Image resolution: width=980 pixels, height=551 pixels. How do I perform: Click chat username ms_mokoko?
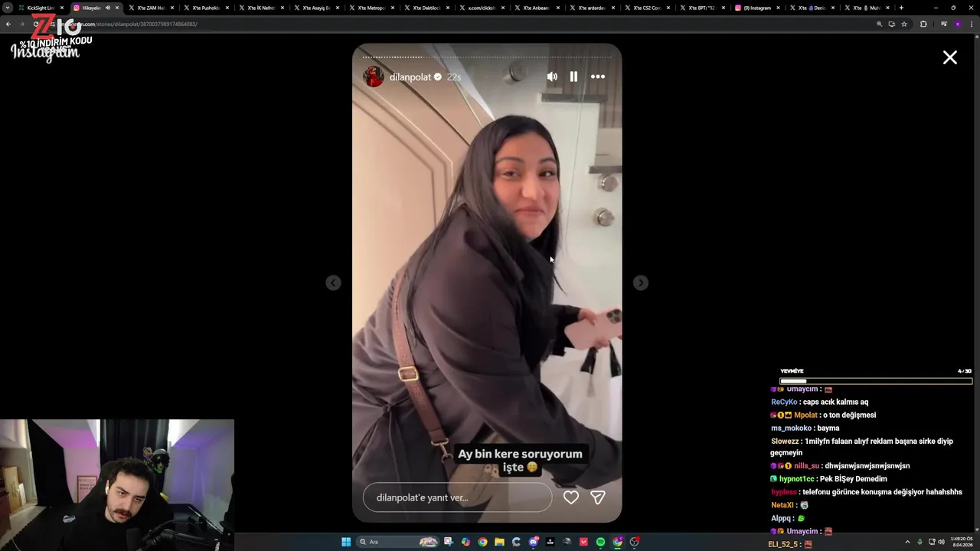(x=791, y=429)
